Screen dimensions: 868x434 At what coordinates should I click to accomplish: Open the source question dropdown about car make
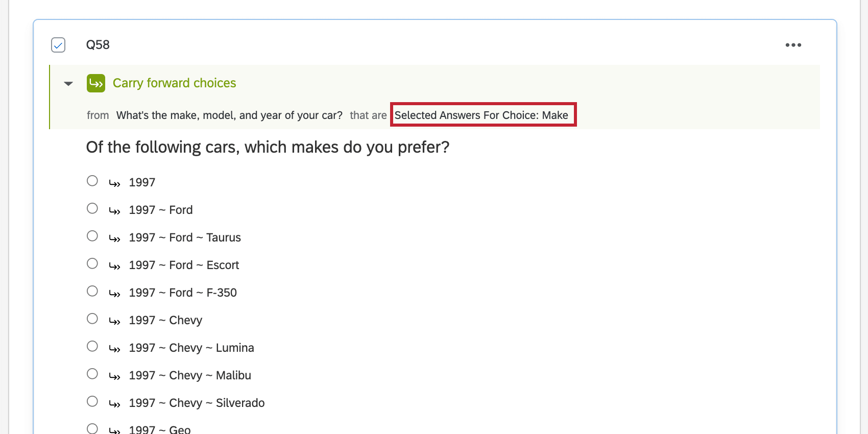(x=229, y=115)
